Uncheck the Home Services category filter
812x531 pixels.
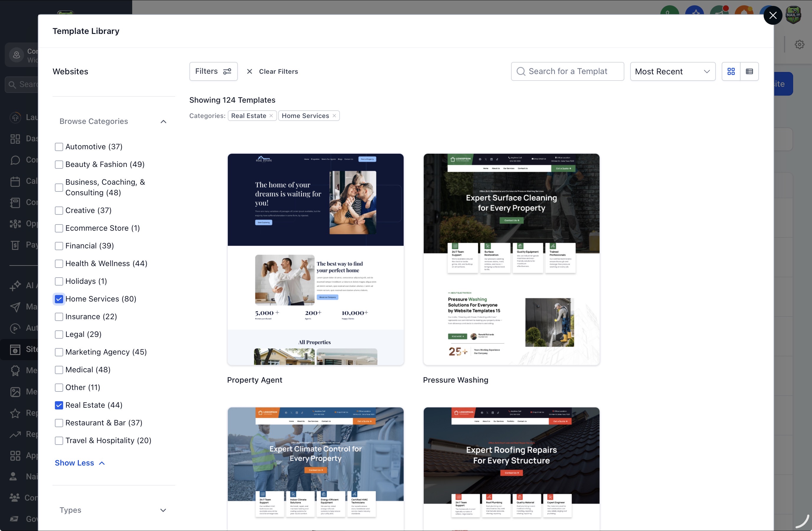(x=59, y=299)
